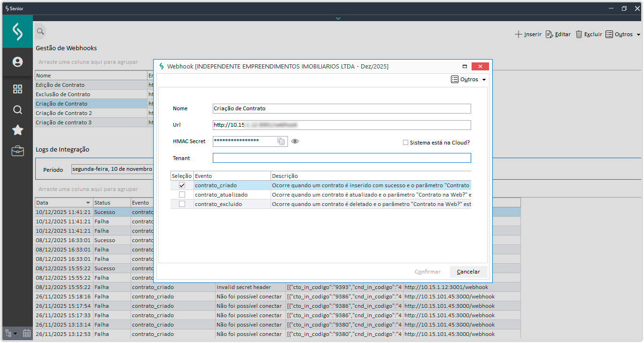
Task: Click Inserir in the main toolbar
Action: coord(528,34)
